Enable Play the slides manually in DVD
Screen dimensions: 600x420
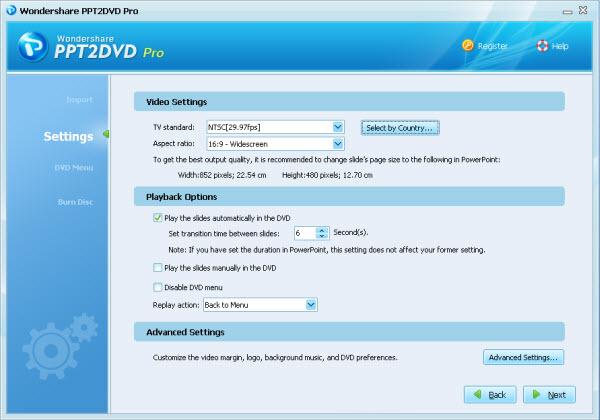[x=157, y=268]
